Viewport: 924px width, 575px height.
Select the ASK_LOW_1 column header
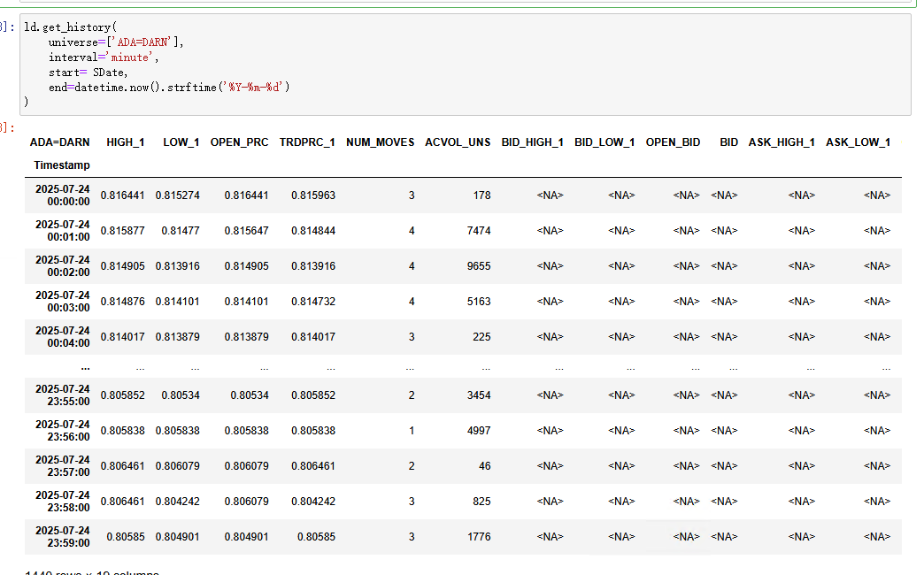pos(858,142)
